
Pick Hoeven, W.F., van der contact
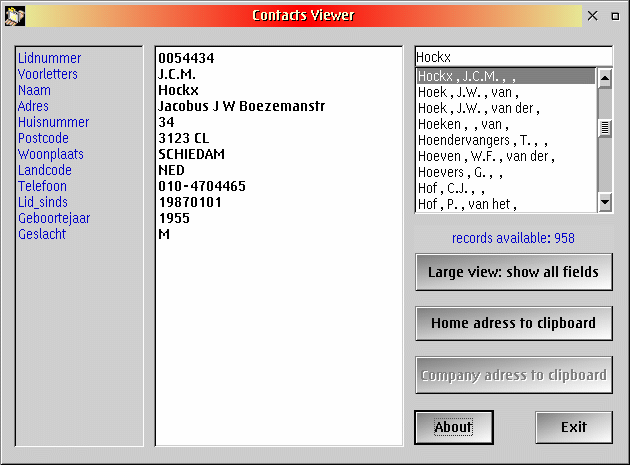[505, 156]
